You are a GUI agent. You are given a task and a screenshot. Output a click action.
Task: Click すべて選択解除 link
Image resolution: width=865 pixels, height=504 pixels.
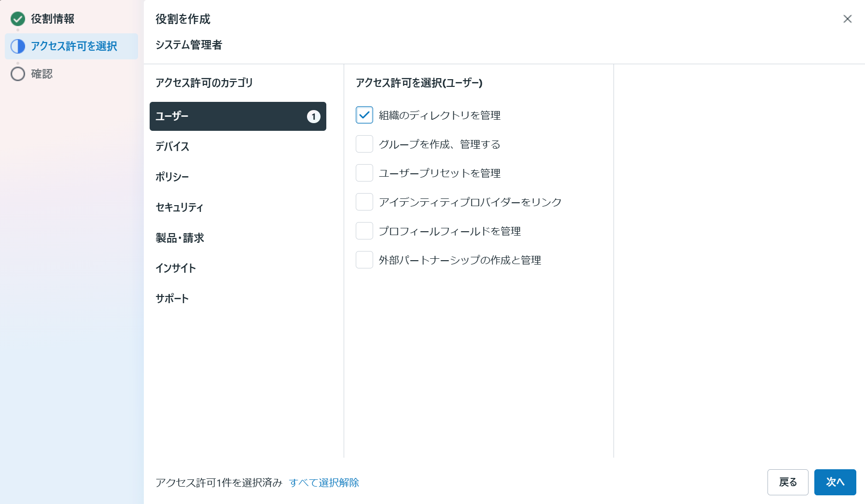pyautogui.click(x=324, y=483)
